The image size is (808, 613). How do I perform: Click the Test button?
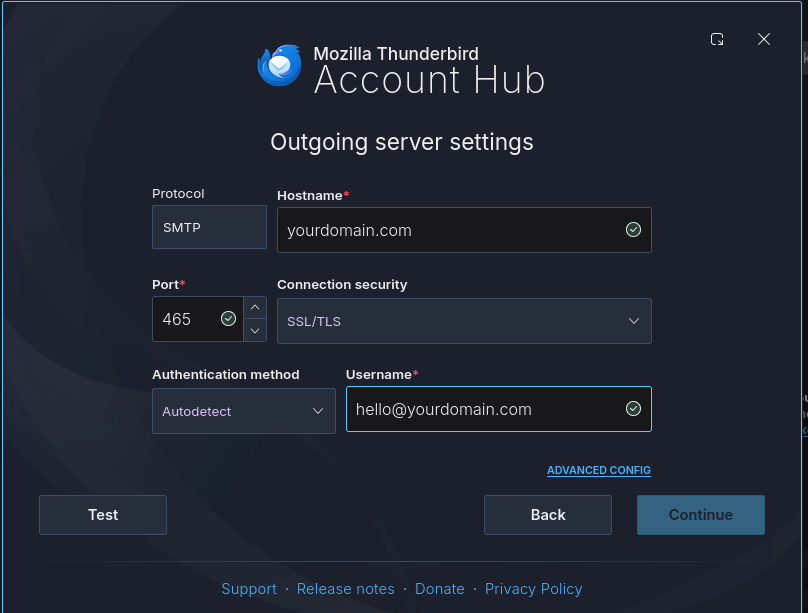coord(103,515)
